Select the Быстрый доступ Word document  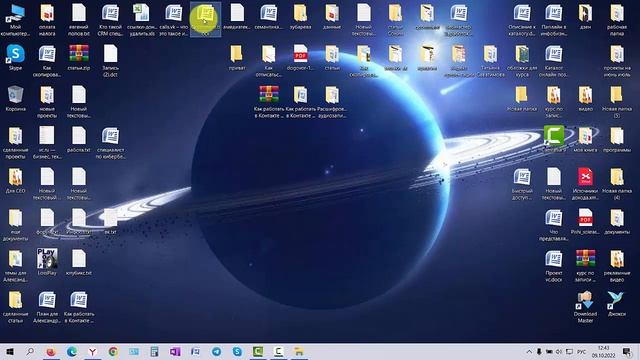(522, 184)
